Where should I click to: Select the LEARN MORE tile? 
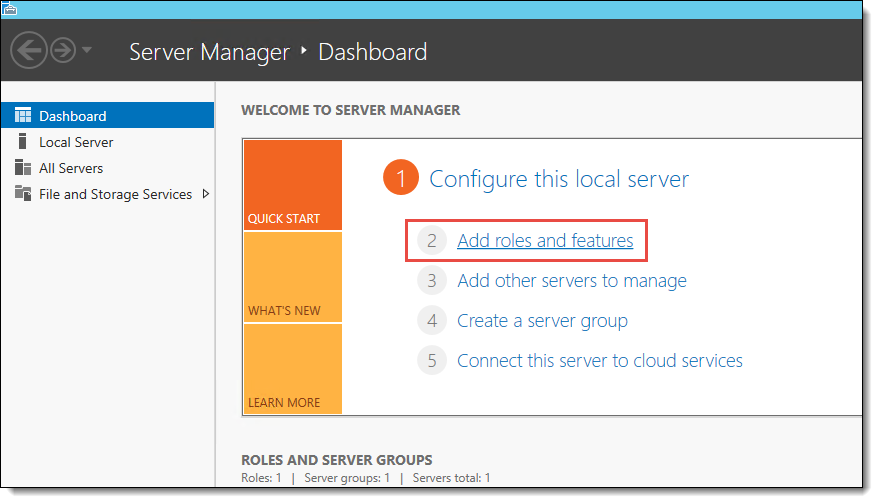(x=293, y=369)
